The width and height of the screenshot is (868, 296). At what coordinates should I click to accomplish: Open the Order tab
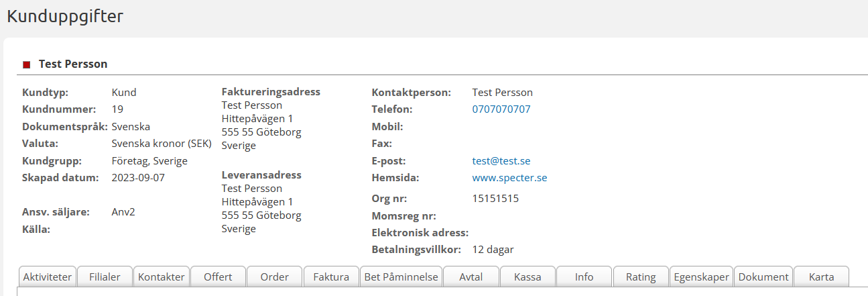[274, 277]
